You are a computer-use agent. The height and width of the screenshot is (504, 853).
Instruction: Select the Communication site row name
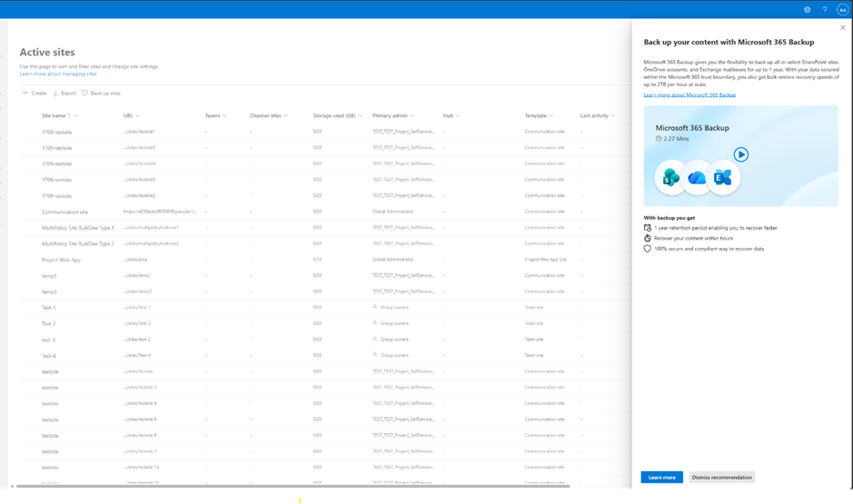coord(64,212)
